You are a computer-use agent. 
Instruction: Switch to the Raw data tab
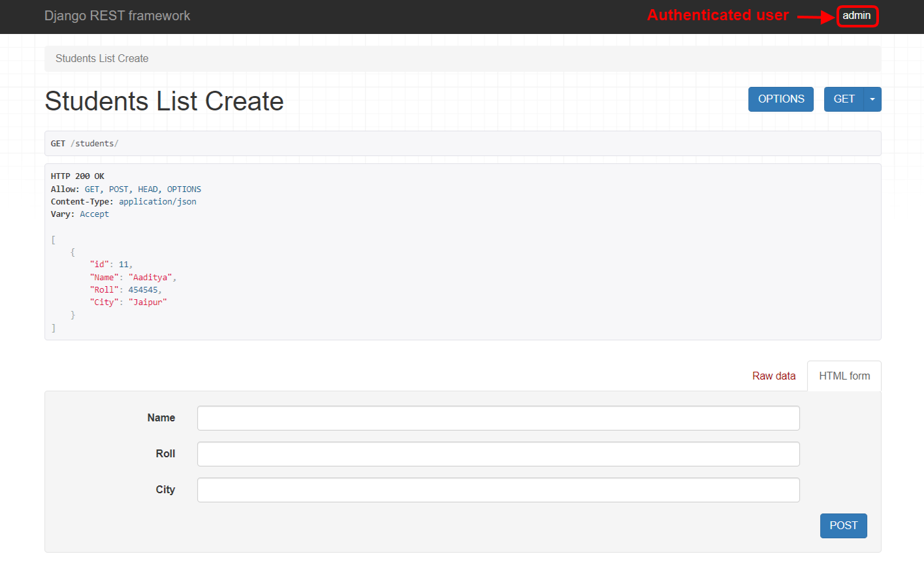[774, 376]
